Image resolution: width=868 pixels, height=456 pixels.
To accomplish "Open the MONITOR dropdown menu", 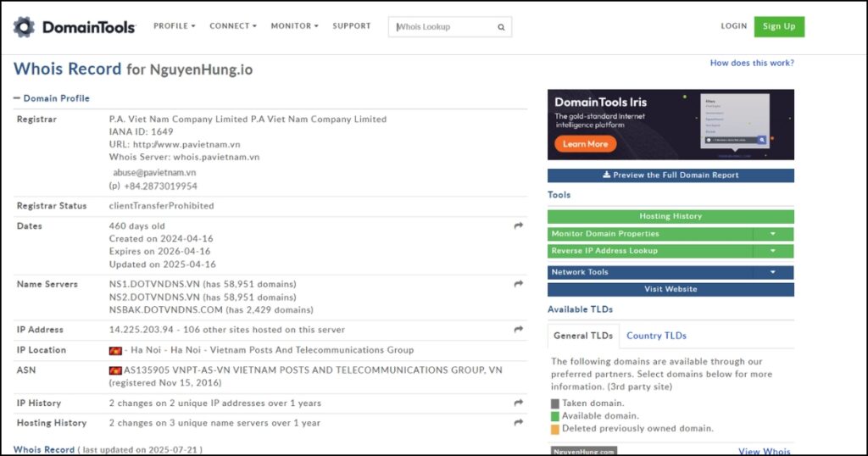I will pyautogui.click(x=294, y=26).
